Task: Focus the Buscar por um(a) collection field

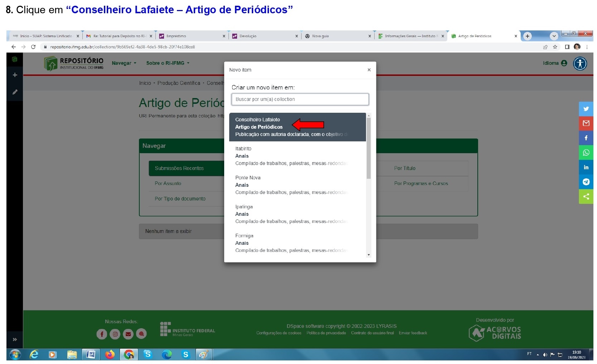Action: pyautogui.click(x=300, y=100)
